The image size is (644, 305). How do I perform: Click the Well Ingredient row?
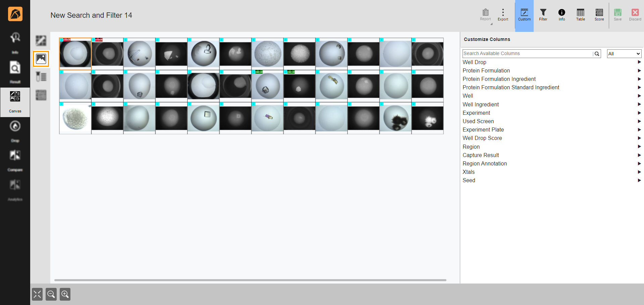pyautogui.click(x=552, y=104)
